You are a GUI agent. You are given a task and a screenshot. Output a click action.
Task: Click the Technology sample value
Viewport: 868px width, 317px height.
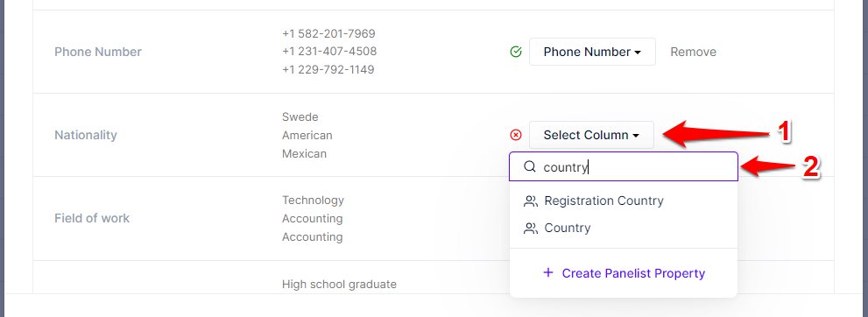click(313, 201)
